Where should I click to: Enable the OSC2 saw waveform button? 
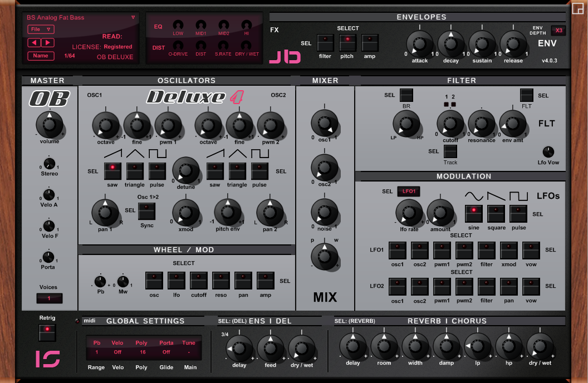(215, 171)
